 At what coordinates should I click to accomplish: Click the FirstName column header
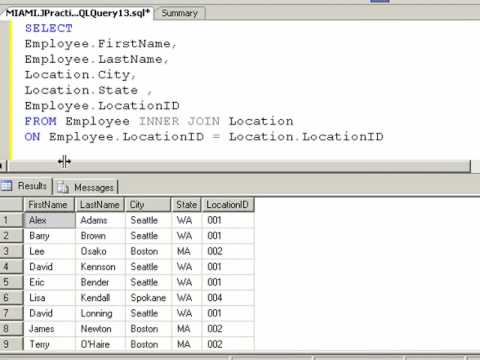[x=49, y=205]
